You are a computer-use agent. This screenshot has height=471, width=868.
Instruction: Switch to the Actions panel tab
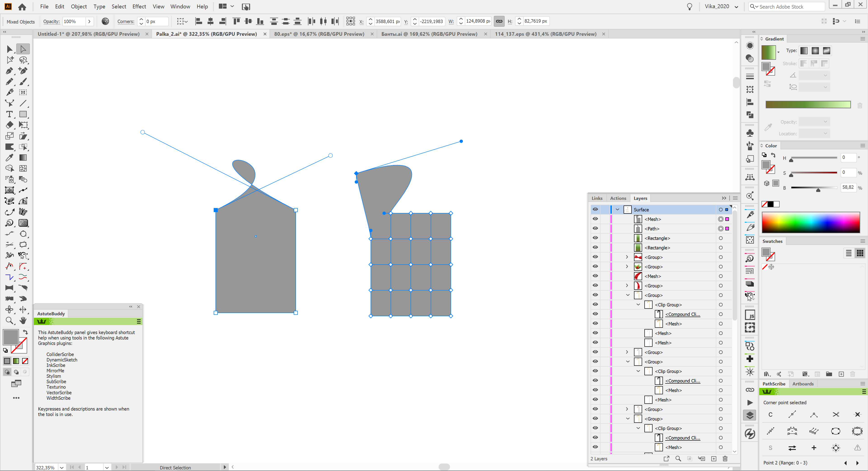618,198
